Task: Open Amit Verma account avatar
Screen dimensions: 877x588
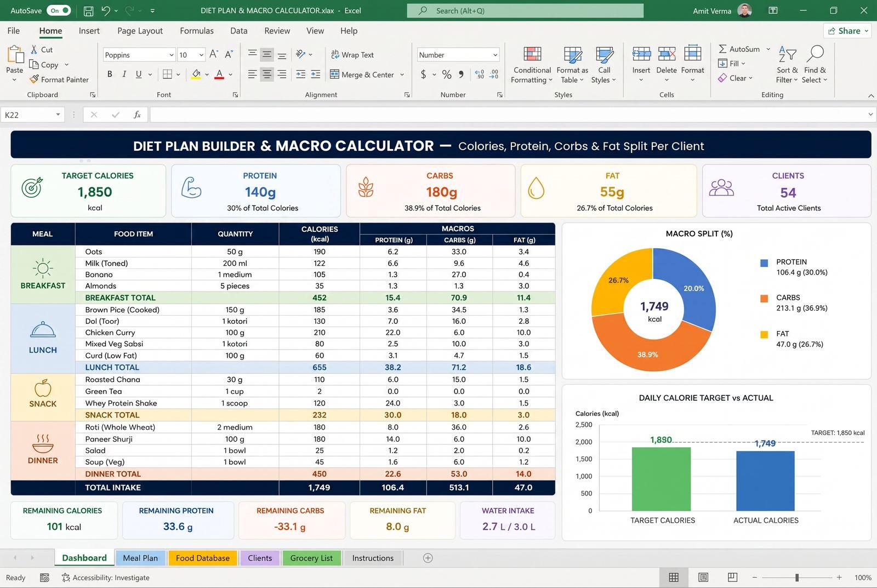Action: tap(744, 10)
